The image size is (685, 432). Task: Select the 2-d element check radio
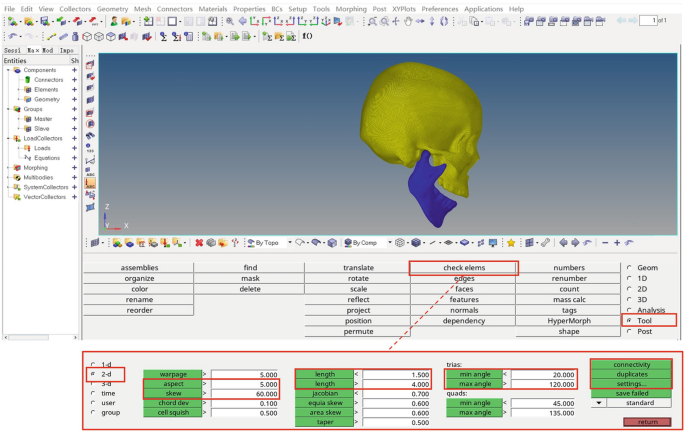[93, 374]
